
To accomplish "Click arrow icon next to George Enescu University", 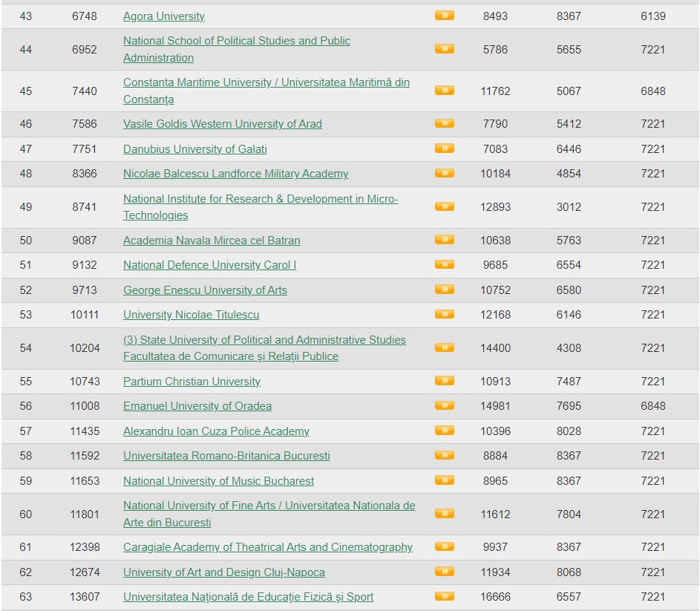I will tap(444, 289).
